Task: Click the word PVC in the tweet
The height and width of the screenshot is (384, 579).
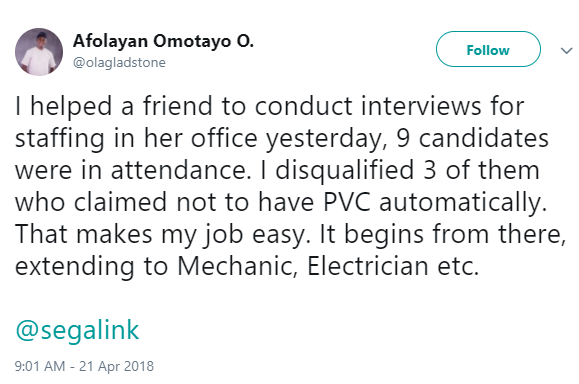Action: 347,202
